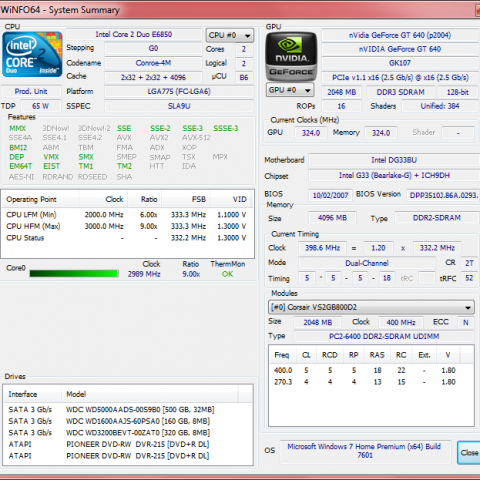
Task: Click the 128-bit bus width value
Action: pos(458,92)
